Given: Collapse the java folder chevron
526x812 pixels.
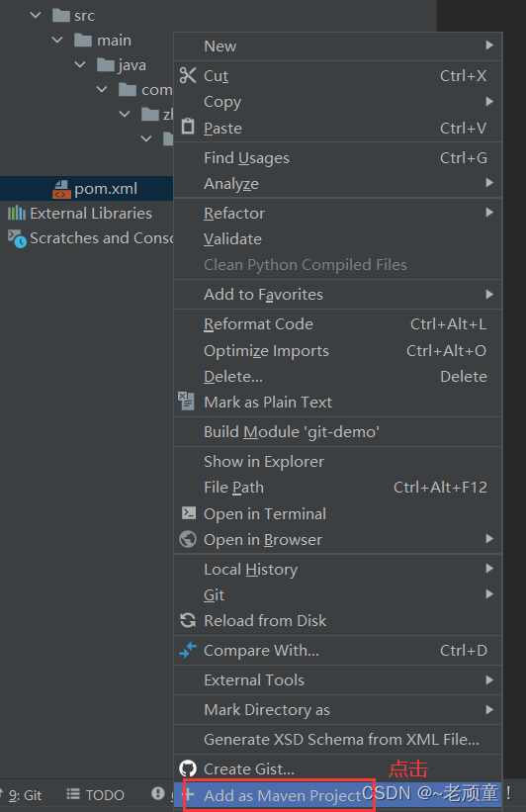Looking at the screenshot, I should 80,64.
